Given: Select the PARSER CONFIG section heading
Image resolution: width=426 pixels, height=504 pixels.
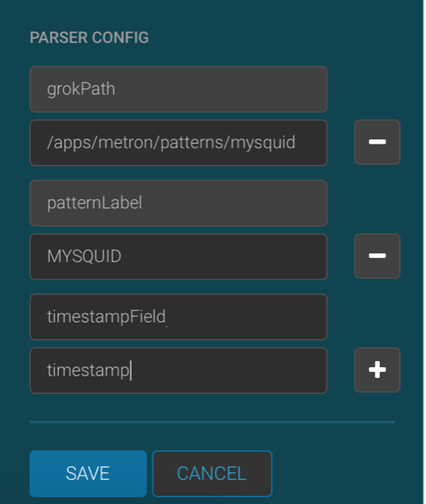Looking at the screenshot, I should click(x=89, y=37).
